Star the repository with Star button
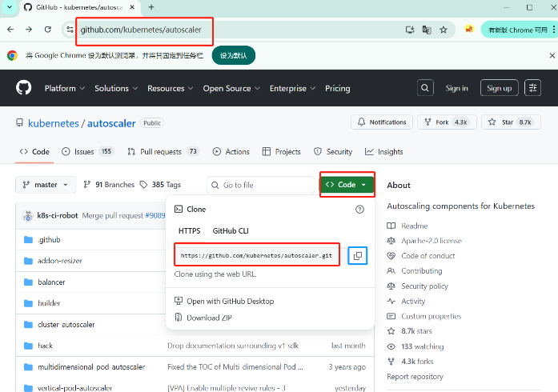The image size is (558, 392). pyautogui.click(x=511, y=122)
